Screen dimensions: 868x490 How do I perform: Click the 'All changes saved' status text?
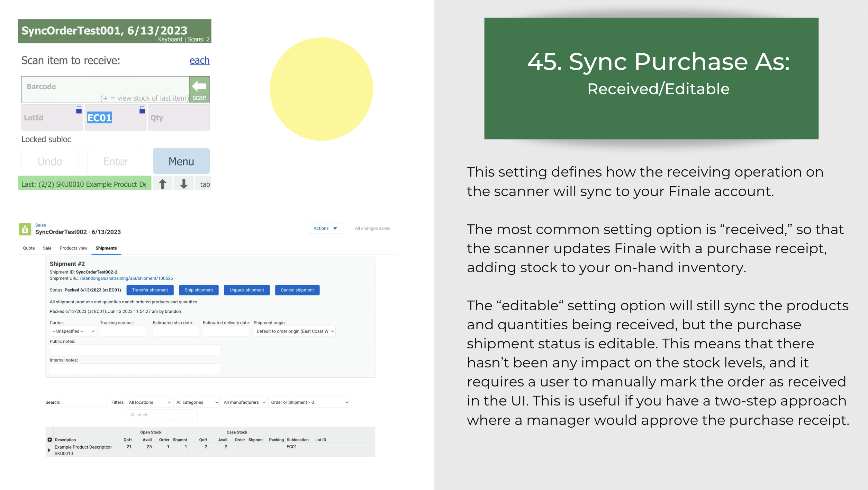tap(373, 228)
